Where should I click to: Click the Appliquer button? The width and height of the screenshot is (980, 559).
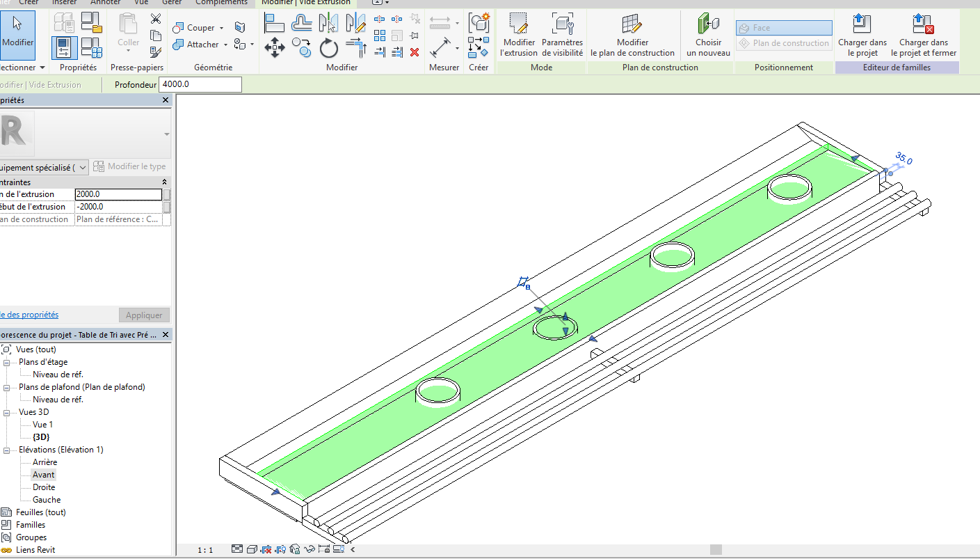[144, 315]
